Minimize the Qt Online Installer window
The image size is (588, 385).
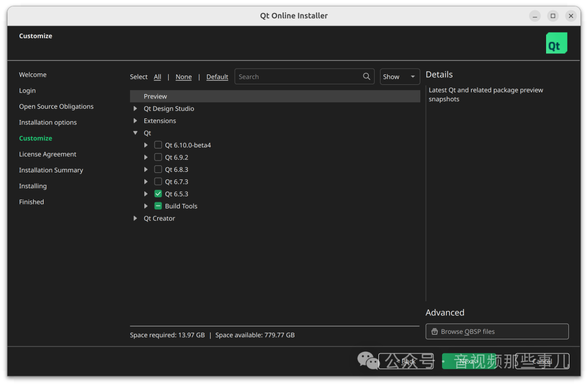535,16
